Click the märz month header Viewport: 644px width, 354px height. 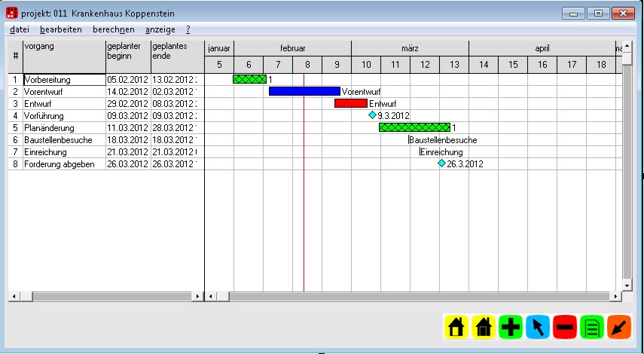410,48
